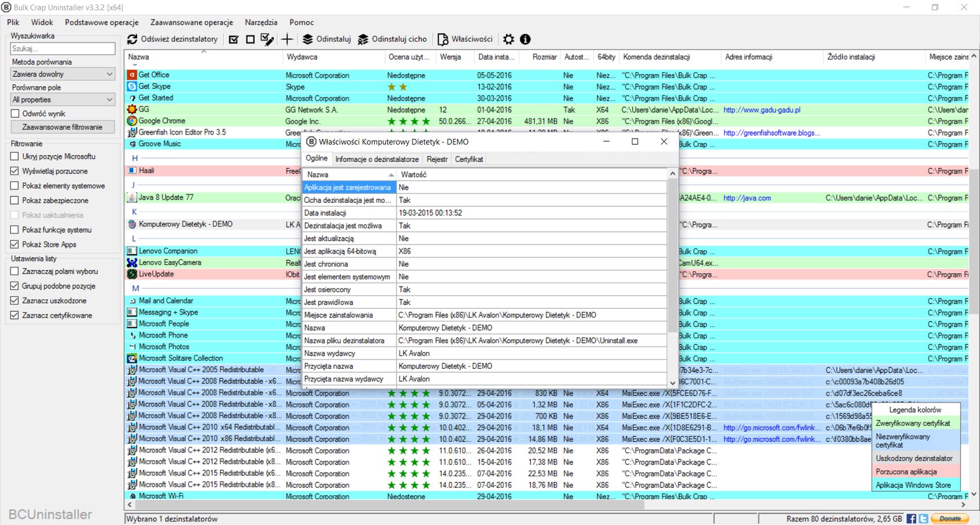
Task: Sort main list by the Data insta... column header
Action: [496, 57]
